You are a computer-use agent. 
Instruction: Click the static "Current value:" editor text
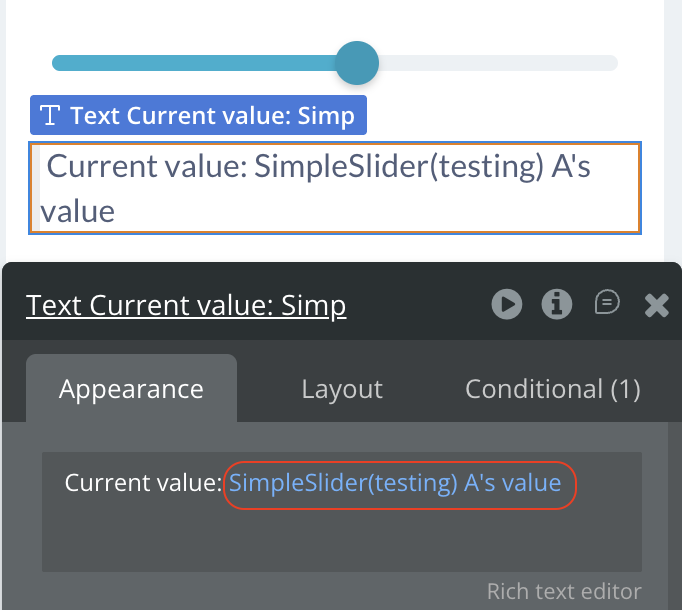[143, 484]
